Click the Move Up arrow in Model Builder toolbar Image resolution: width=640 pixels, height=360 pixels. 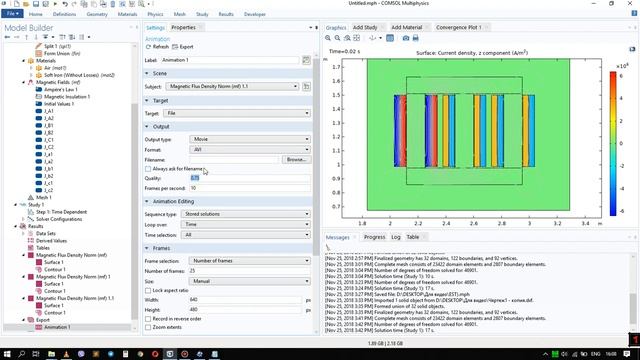27,37
